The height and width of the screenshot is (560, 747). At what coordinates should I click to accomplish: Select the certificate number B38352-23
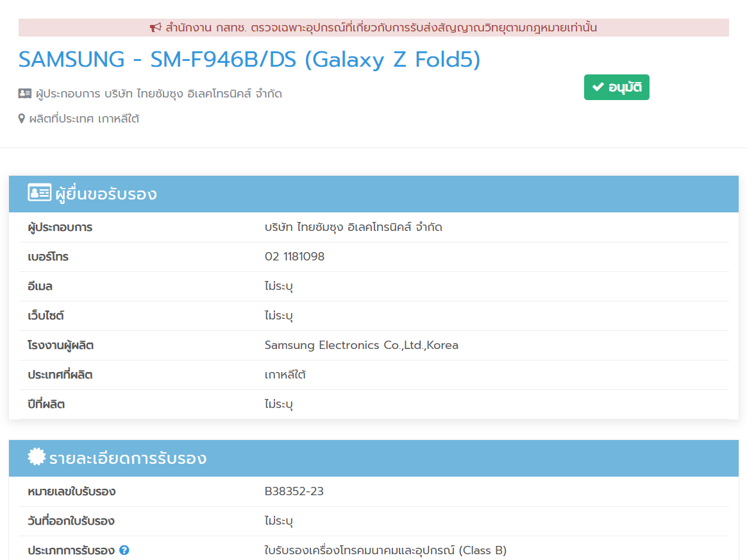[294, 491]
